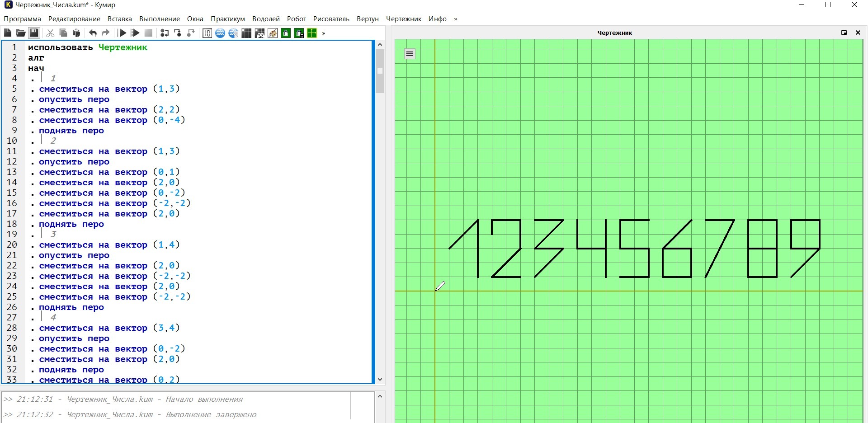This screenshot has width=868, height=423.
Task: Expand hidden toolbar items chevron
Action: pos(324,33)
